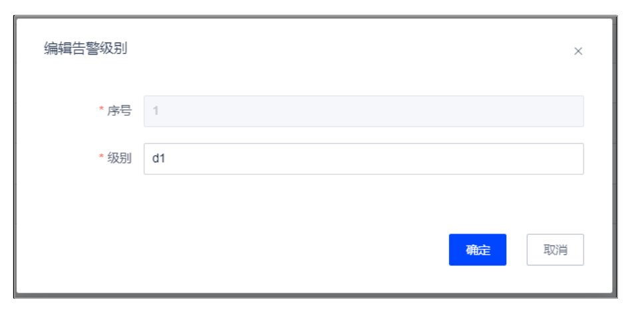
Task: Click the blank header area beside the title
Action: click(349, 49)
